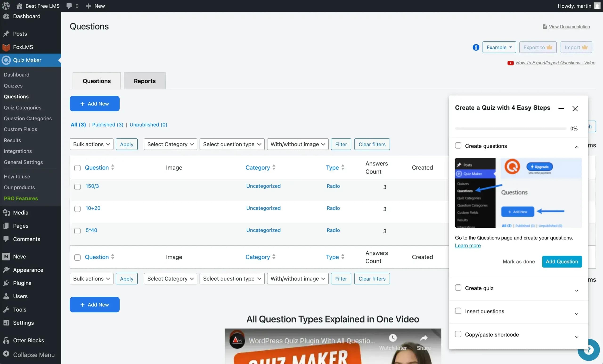Open the Example dropdown button

(499, 47)
